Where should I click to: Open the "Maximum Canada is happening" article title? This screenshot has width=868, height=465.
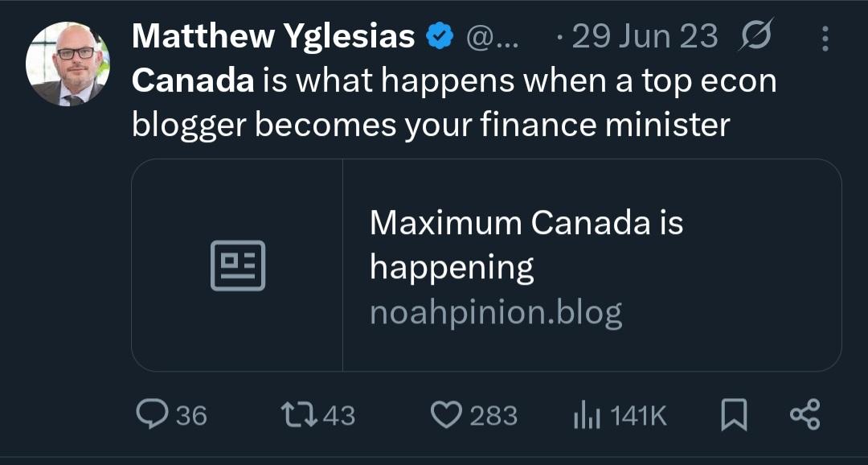click(526, 245)
